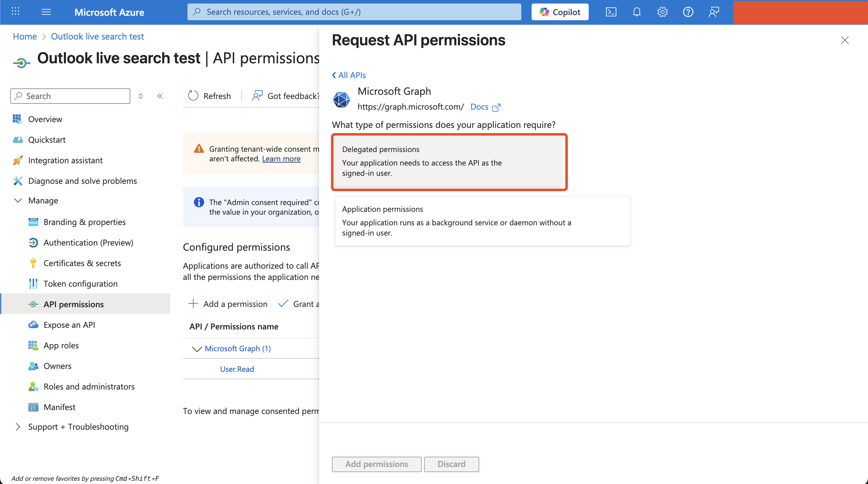Image resolution: width=868 pixels, height=484 pixels.
Task: Open Certificates & secrets in sidebar
Action: pyautogui.click(x=82, y=263)
